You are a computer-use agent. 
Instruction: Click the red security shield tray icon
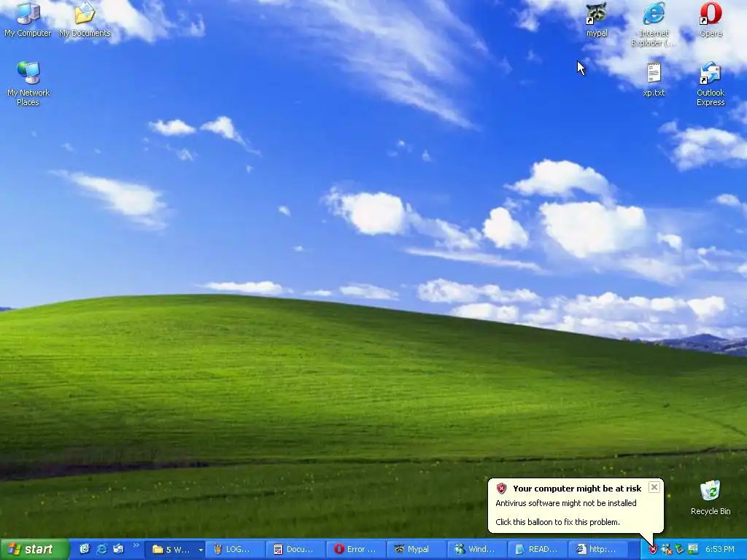coord(653,550)
